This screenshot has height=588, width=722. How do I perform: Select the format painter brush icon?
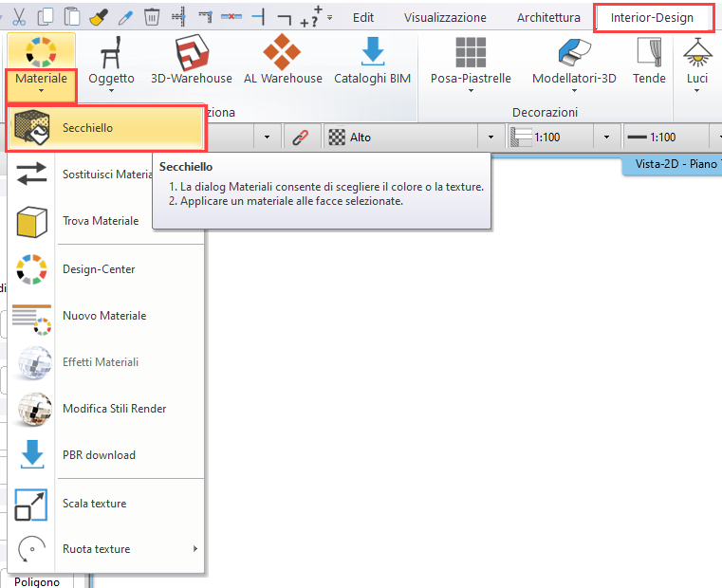(99, 17)
